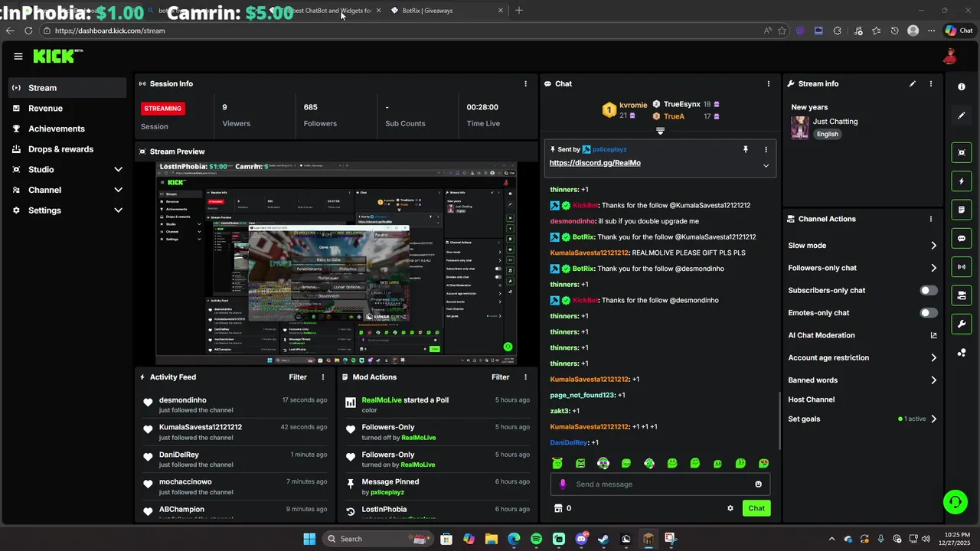This screenshot has height=551, width=980.
Task: Open Slow mode options arrow
Action: [933, 246]
